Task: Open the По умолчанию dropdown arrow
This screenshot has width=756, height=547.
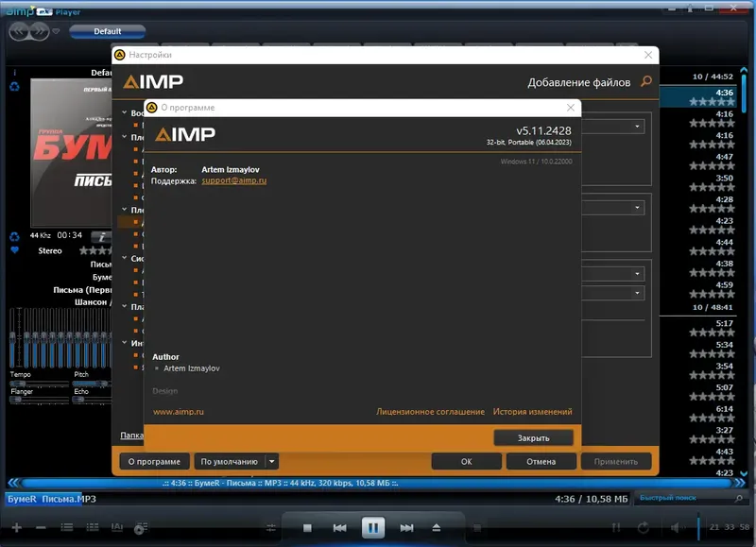Action: [x=271, y=461]
